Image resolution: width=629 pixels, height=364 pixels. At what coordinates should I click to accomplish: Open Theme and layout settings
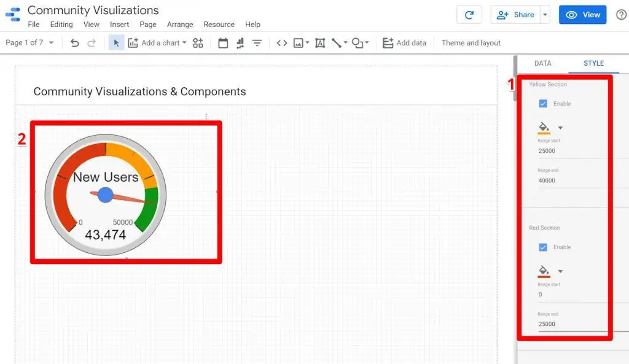pos(470,43)
